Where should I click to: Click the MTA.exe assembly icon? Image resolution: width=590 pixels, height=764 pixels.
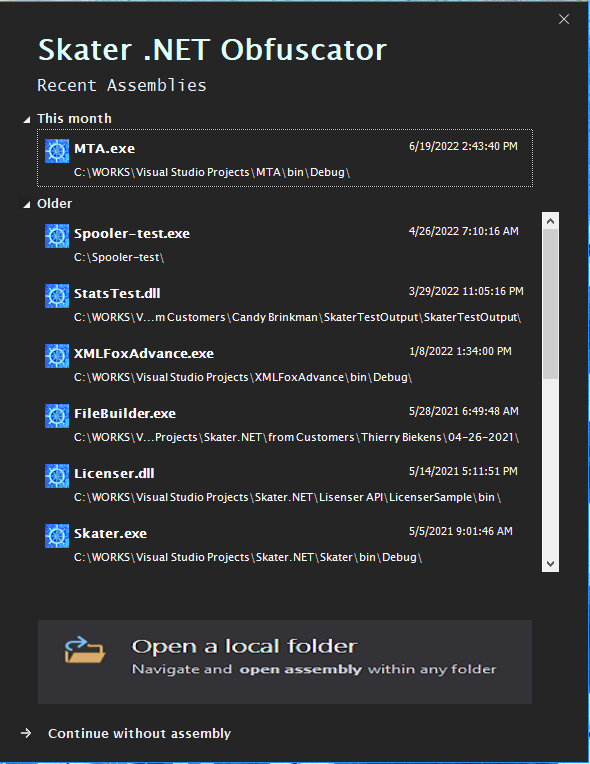tap(57, 151)
